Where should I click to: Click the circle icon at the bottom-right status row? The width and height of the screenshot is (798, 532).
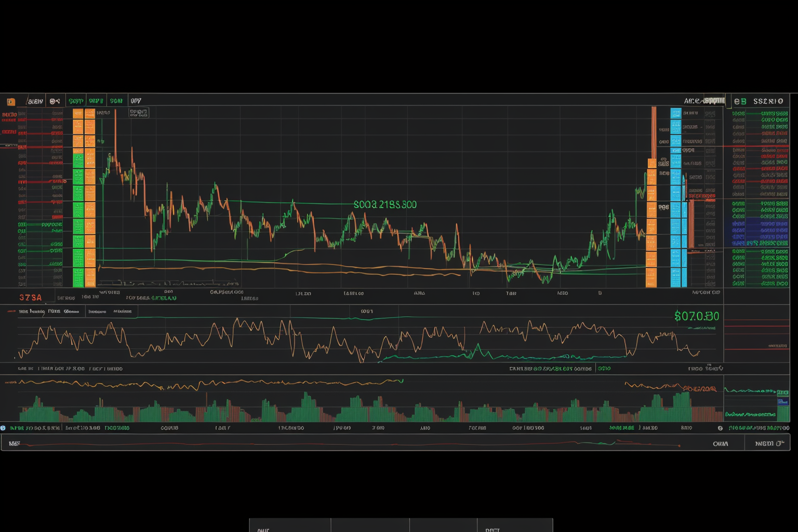[x=720, y=428]
